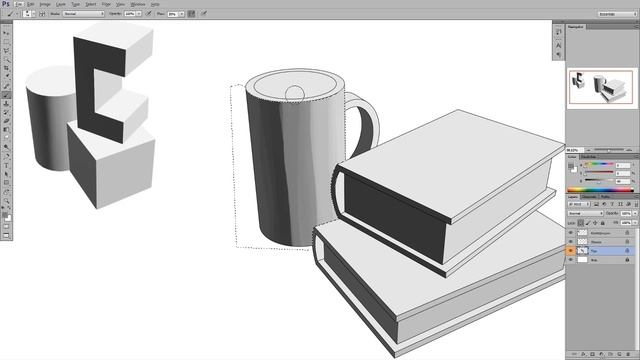
Task: Select the Hand tool
Action: 6,192
